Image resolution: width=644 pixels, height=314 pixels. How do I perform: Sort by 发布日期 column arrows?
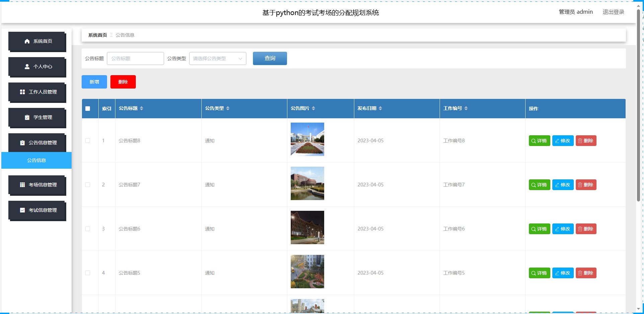(x=380, y=108)
